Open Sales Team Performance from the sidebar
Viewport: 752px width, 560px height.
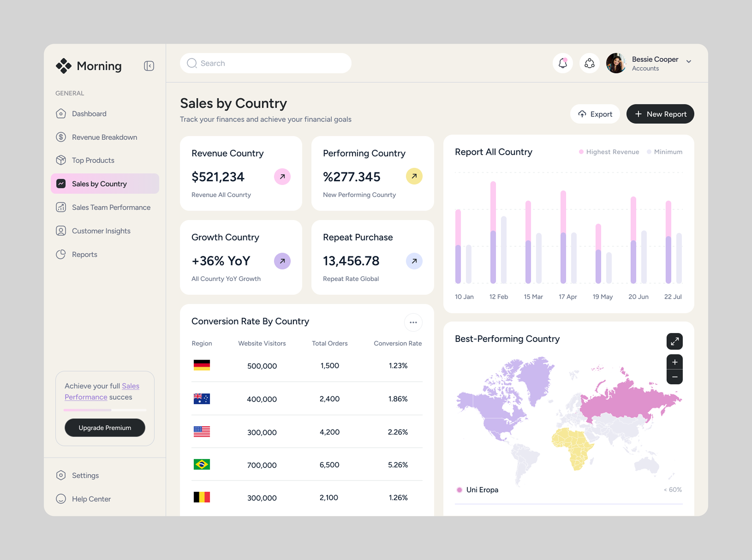[111, 207]
